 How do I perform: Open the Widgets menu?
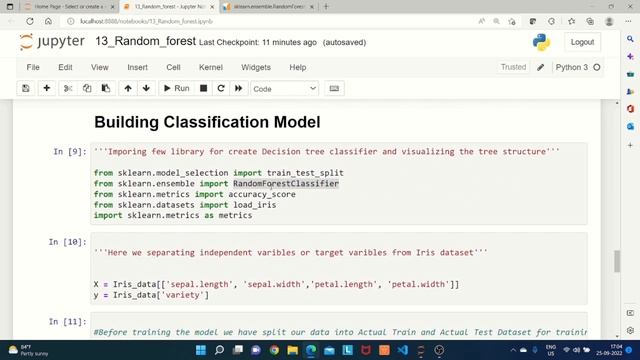tap(256, 67)
